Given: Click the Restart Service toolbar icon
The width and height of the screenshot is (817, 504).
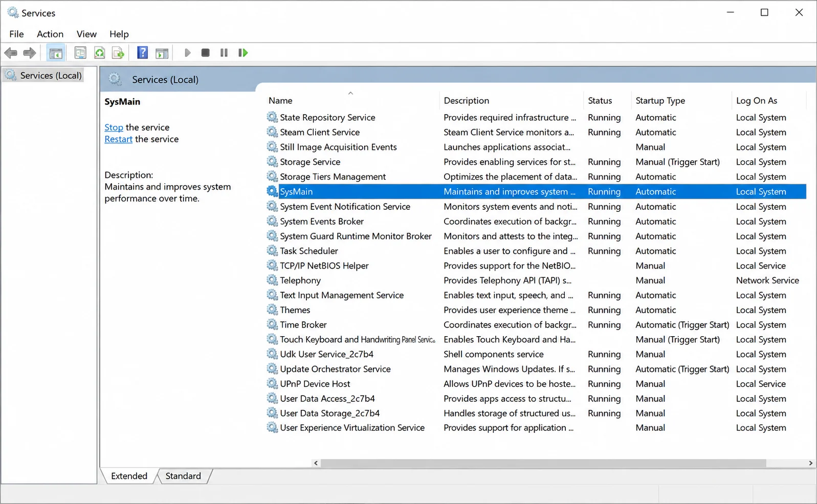Looking at the screenshot, I should [x=243, y=53].
